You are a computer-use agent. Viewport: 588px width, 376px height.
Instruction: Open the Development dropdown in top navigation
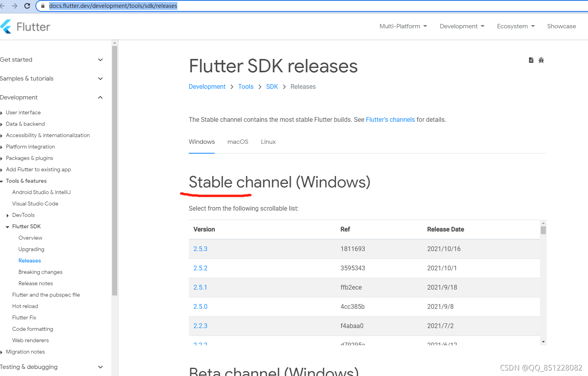[x=462, y=26]
